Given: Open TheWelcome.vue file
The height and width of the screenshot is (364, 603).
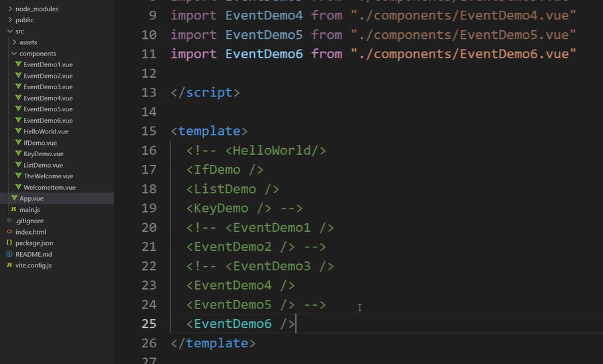Looking at the screenshot, I should coord(48,176).
